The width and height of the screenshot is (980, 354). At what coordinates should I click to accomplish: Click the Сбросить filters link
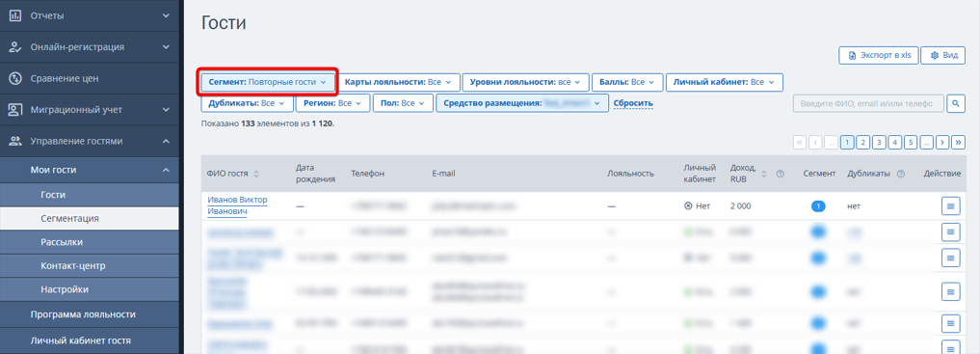click(633, 103)
